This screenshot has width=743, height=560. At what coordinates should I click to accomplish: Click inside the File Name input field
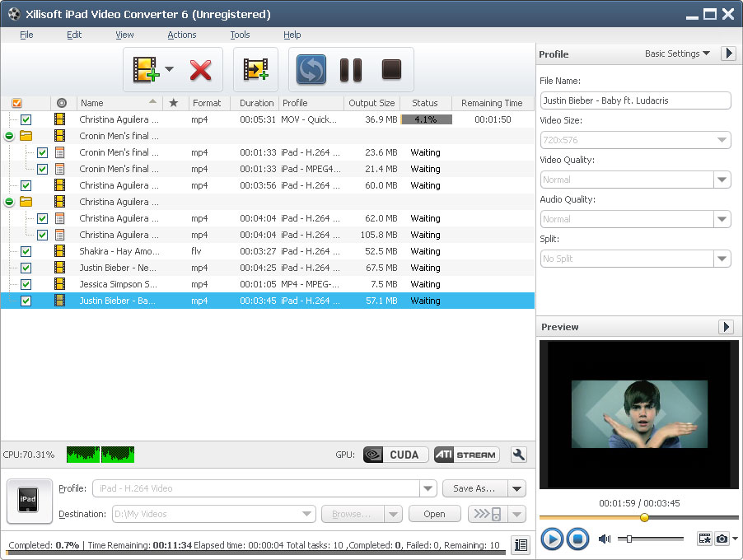[x=634, y=100]
